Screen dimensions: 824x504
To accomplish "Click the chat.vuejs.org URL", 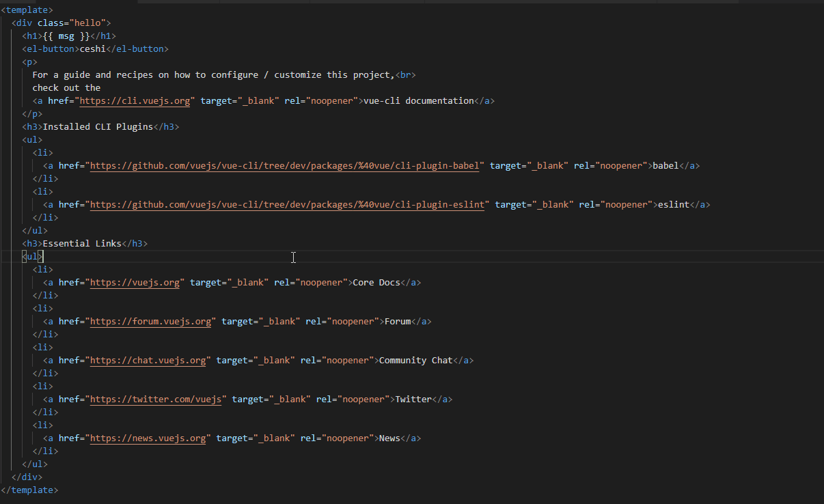I will click(x=148, y=360).
